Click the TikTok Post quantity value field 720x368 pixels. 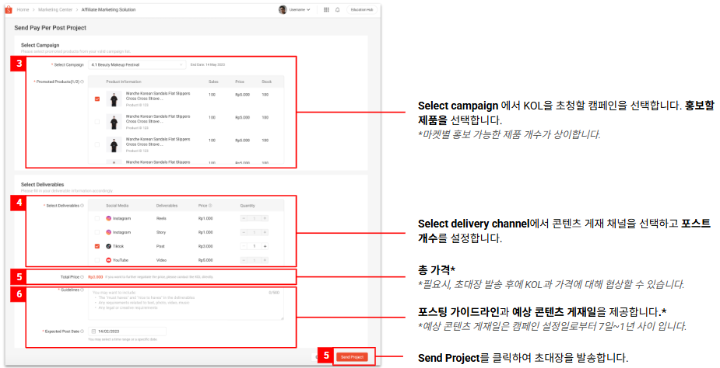(254, 246)
